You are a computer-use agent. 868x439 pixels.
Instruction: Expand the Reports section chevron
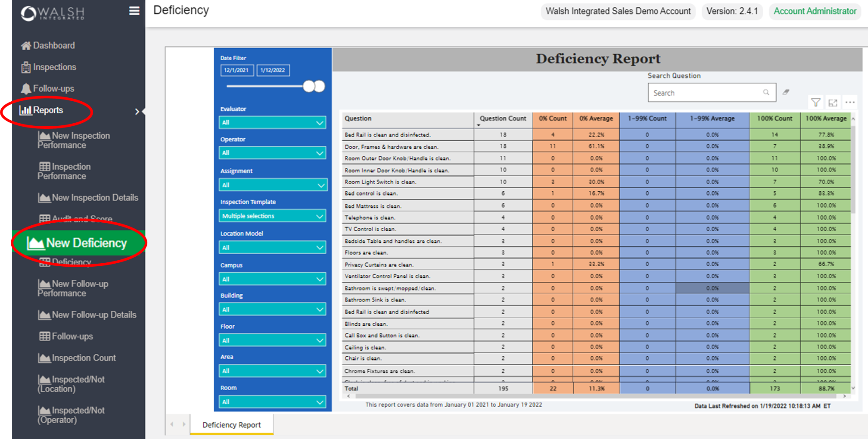pyautogui.click(x=137, y=111)
